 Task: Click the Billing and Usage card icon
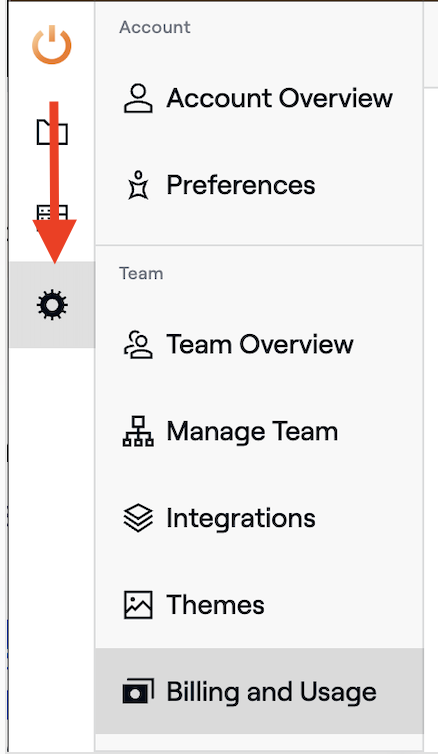click(x=138, y=691)
